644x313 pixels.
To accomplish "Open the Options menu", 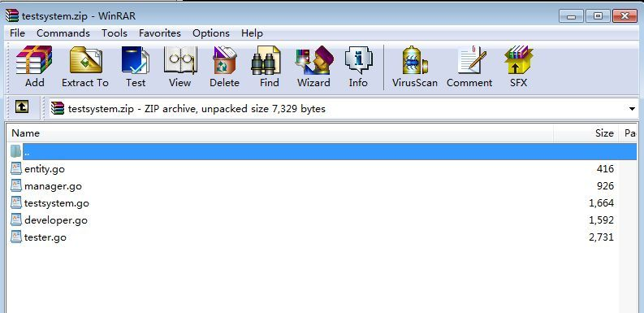I will 211,33.
